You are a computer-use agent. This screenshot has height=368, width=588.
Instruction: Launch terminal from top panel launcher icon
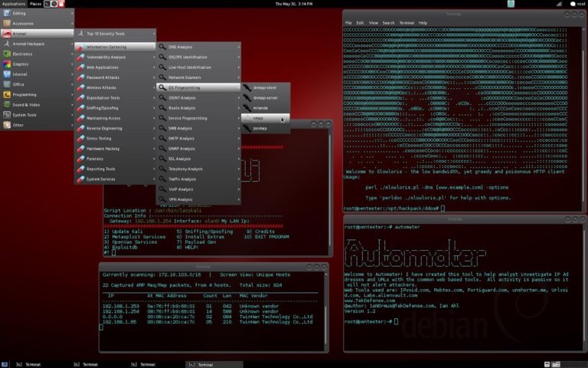coord(47,4)
